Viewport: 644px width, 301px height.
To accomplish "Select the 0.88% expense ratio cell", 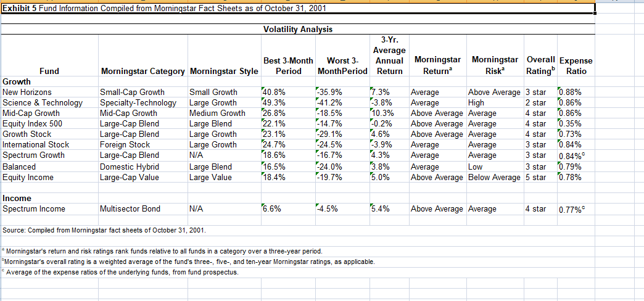I will [x=576, y=92].
